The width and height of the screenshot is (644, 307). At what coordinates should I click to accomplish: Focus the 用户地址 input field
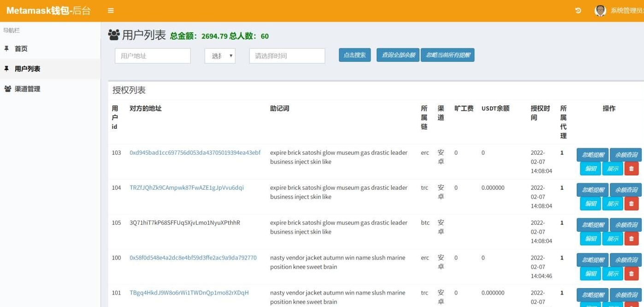coord(153,56)
